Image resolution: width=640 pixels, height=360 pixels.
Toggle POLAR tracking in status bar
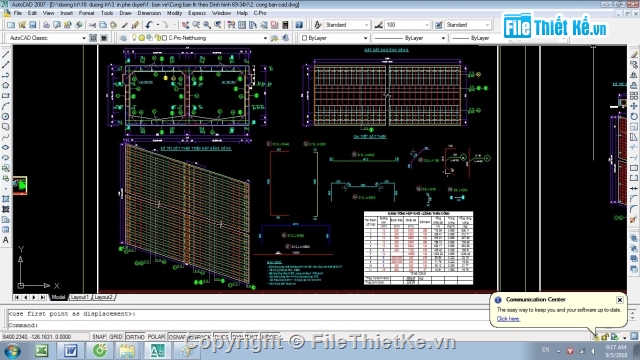pos(156,337)
